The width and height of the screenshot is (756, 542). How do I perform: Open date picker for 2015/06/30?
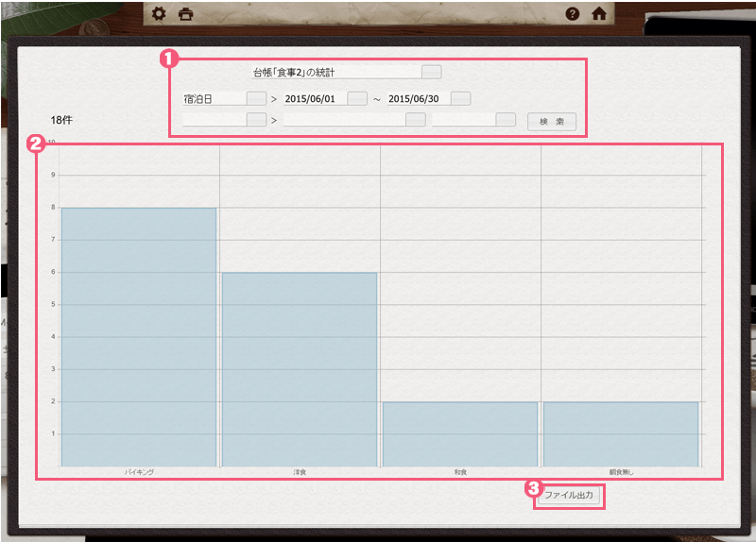(460, 98)
